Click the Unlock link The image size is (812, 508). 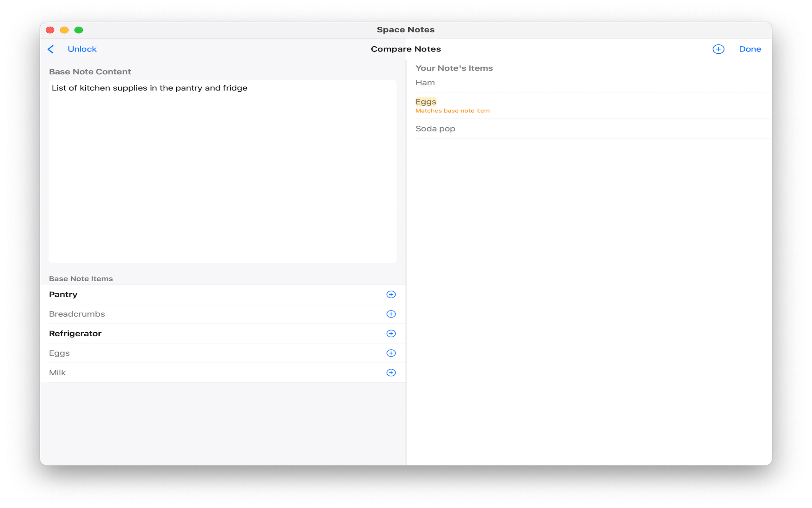(x=82, y=49)
